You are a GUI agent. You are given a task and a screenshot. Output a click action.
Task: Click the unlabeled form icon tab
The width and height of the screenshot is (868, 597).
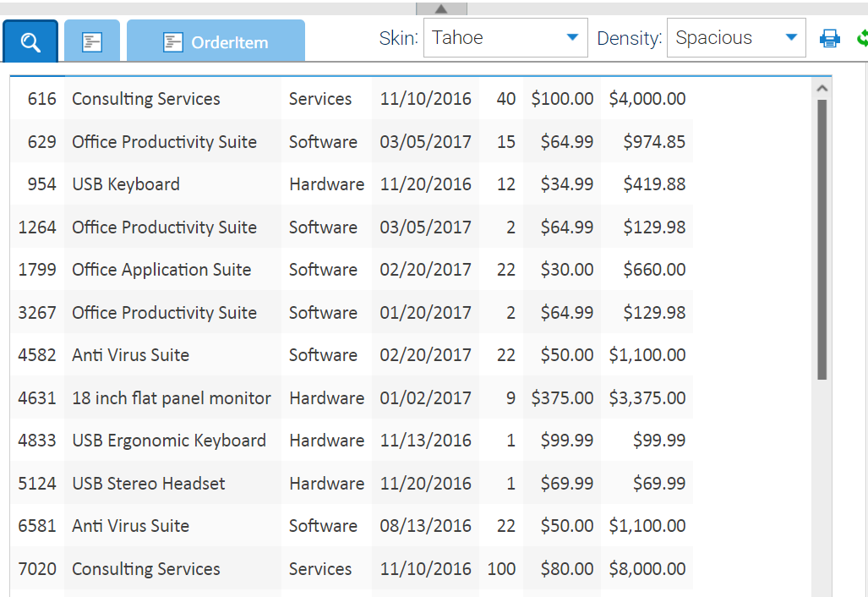(92, 42)
